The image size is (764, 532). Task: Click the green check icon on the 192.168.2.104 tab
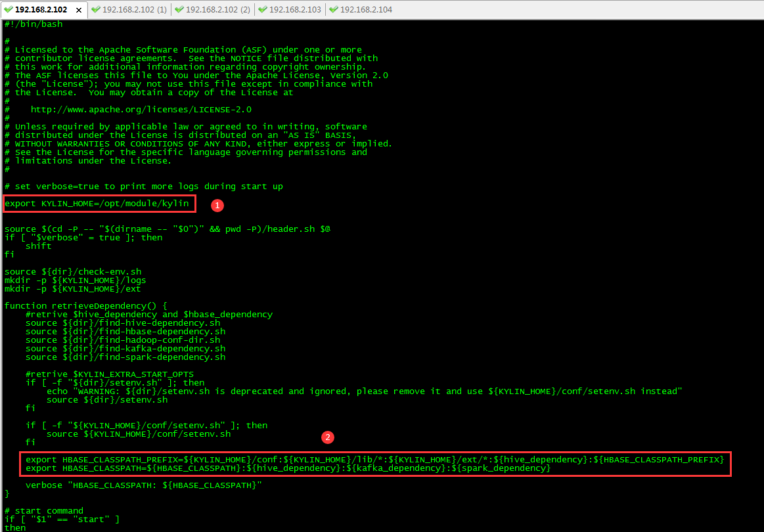(x=334, y=9)
